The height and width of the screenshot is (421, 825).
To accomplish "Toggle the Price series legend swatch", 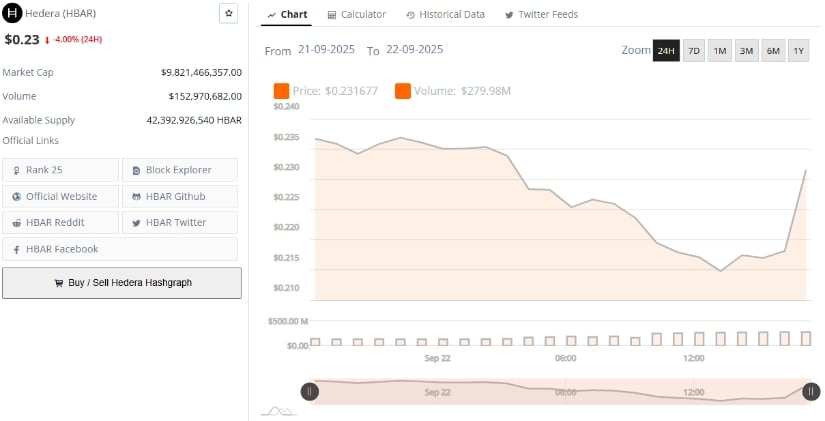I will [281, 91].
